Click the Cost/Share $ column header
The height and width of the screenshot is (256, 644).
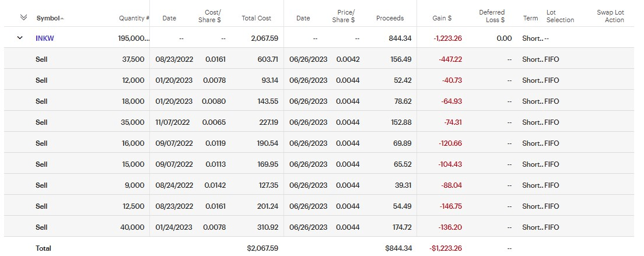[213, 16]
